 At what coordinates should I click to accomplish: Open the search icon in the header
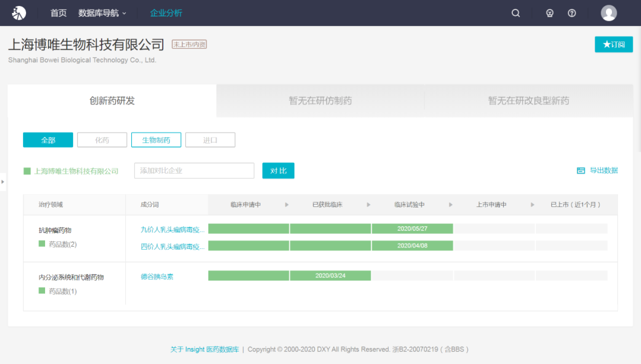516,13
